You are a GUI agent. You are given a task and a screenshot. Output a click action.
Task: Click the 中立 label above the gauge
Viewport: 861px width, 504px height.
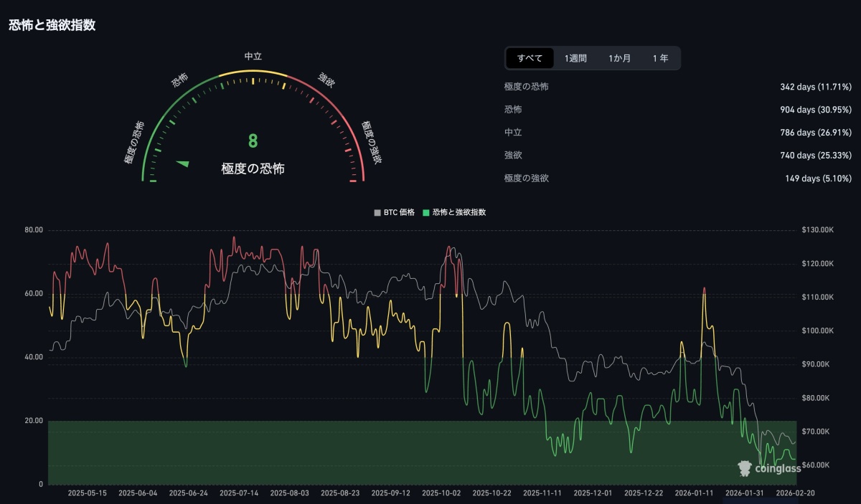point(253,56)
